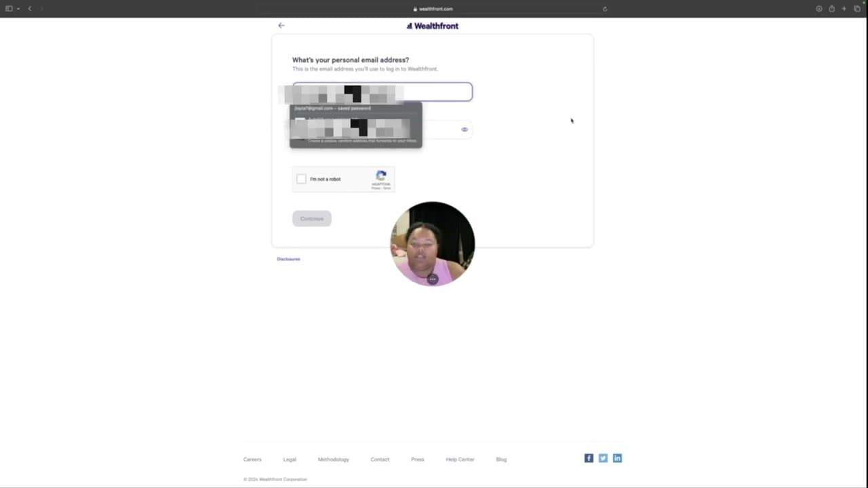Open the Safari sidebar dropdown arrow

click(x=18, y=9)
